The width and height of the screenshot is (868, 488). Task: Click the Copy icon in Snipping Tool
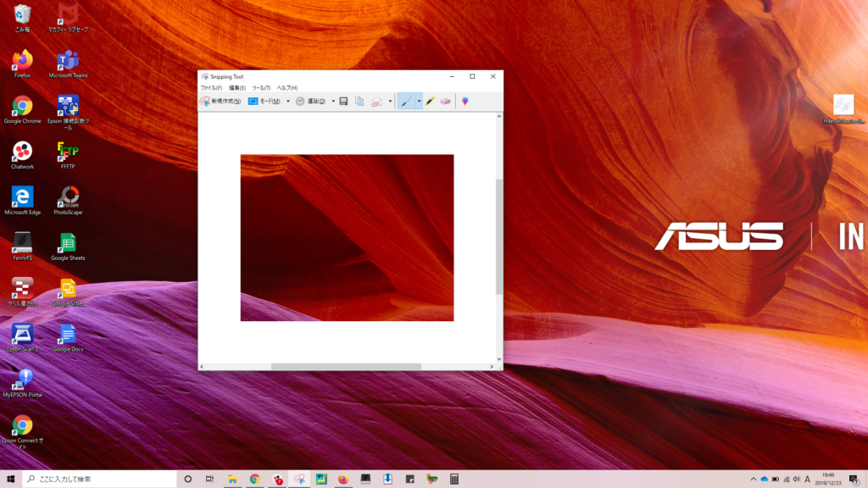coord(359,101)
